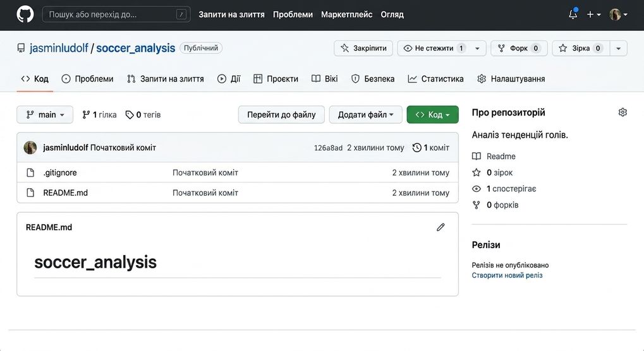Open the notifications bell

point(573,15)
